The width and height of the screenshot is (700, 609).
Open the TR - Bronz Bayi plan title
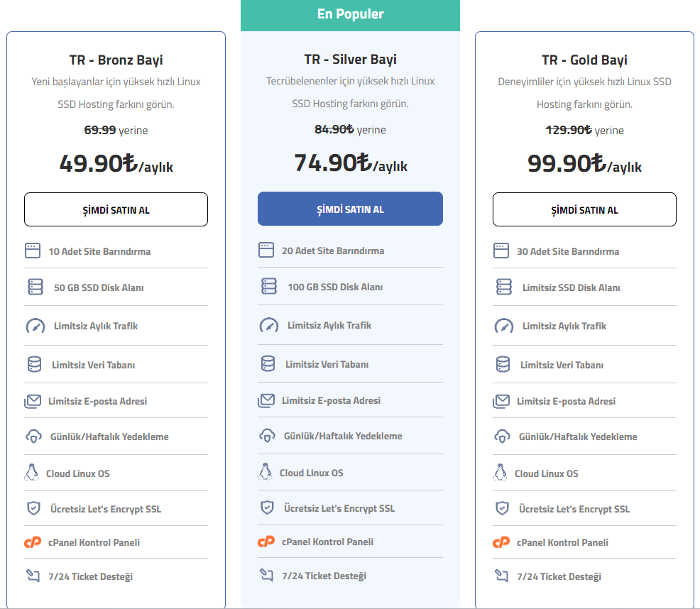[116, 60]
